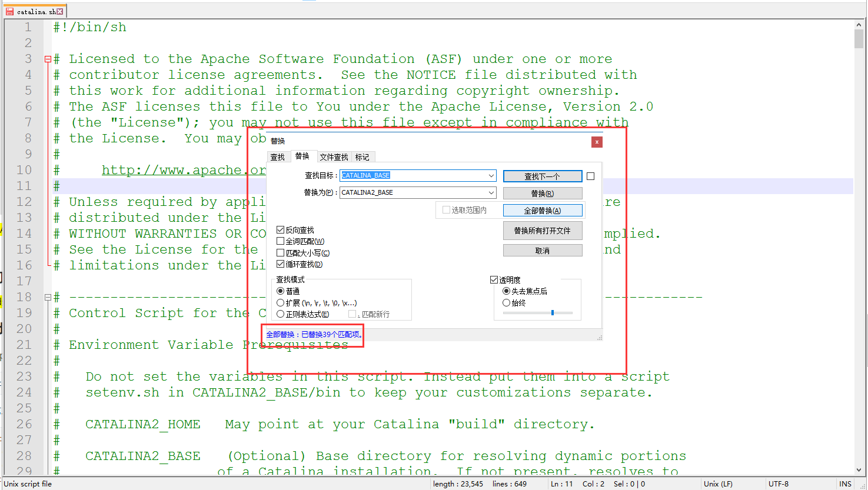The image size is (868, 490).
Task: Click the editor vertical scrollbar thumb
Action: [x=859, y=38]
